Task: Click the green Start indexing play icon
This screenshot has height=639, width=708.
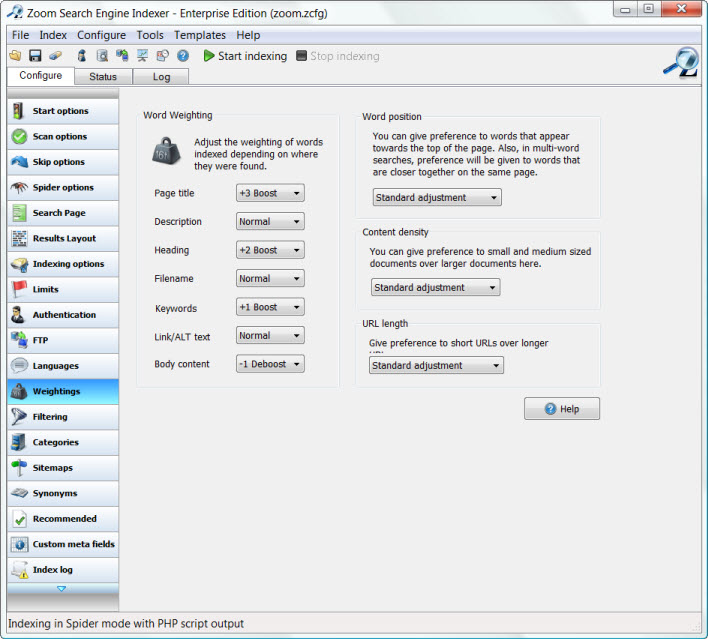Action: point(208,56)
